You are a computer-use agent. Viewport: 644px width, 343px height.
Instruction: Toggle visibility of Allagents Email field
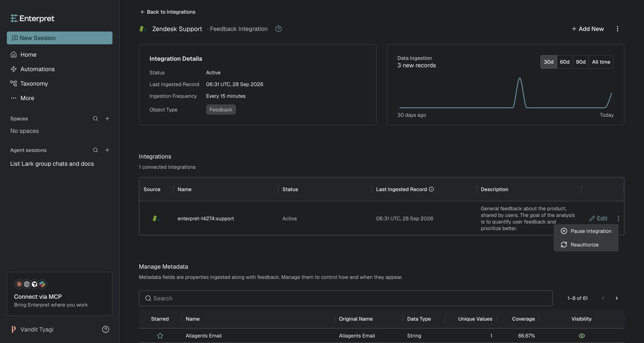click(x=582, y=336)
